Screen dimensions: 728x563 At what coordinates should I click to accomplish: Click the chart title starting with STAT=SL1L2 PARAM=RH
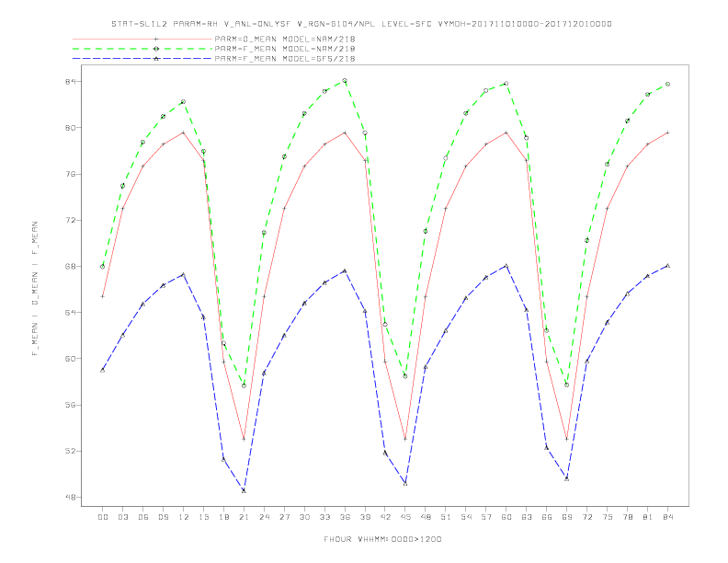coord(361,24)
